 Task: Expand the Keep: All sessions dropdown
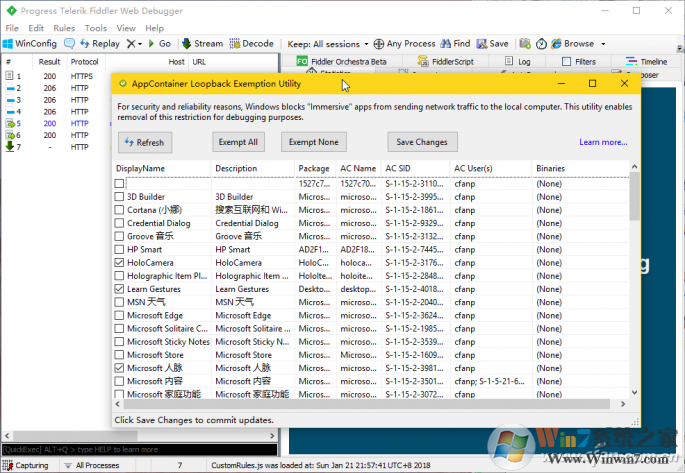tap(326, 44)
